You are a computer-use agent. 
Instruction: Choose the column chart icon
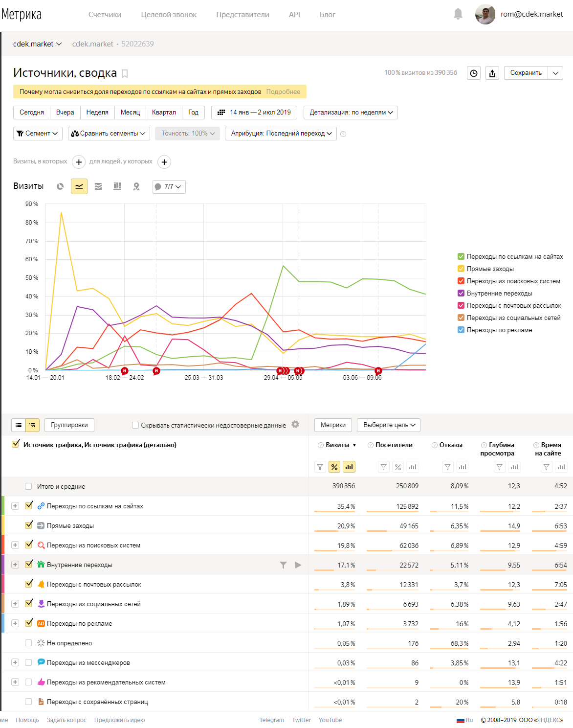[x=117, y=186]
